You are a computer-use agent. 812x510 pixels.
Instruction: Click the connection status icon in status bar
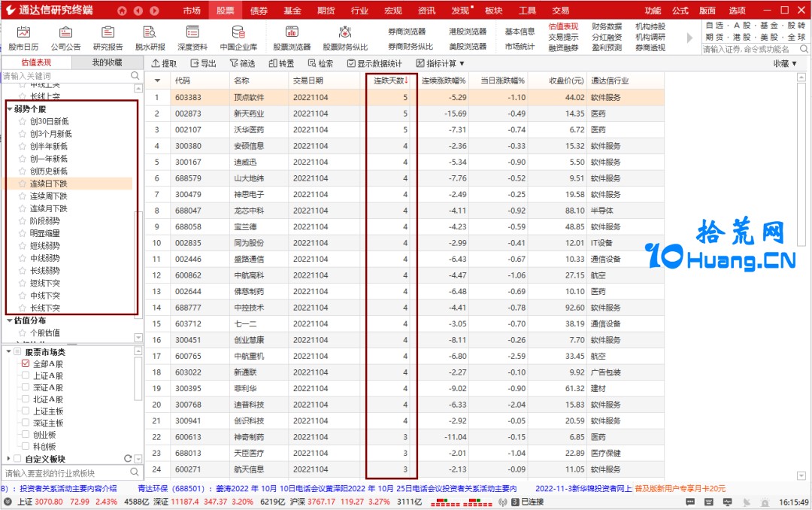(503, 502)
